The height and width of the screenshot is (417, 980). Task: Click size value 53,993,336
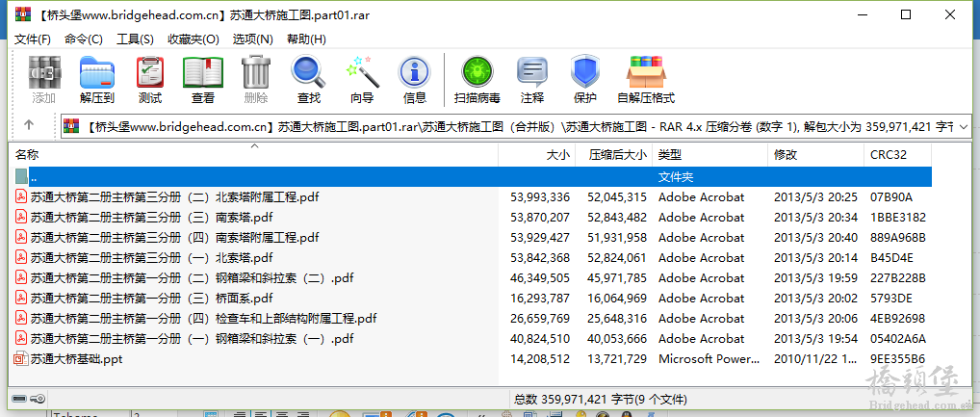(540, 197)
